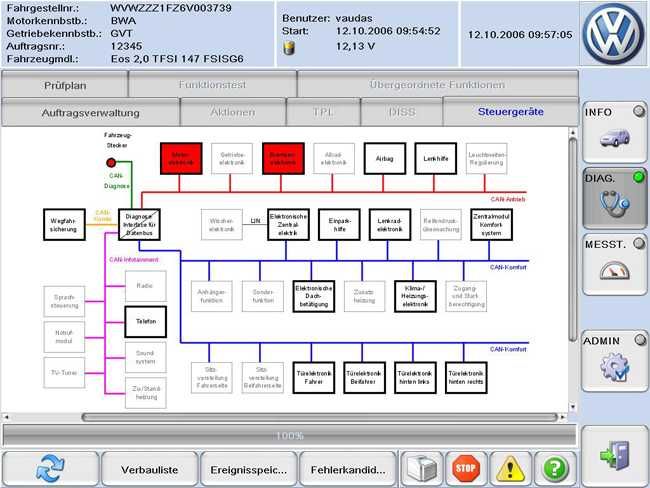The width and height of the screenshot is (650, 488).
Task: Select the red Motorelektronik control unit box
Action: click(x=181, y=159)
